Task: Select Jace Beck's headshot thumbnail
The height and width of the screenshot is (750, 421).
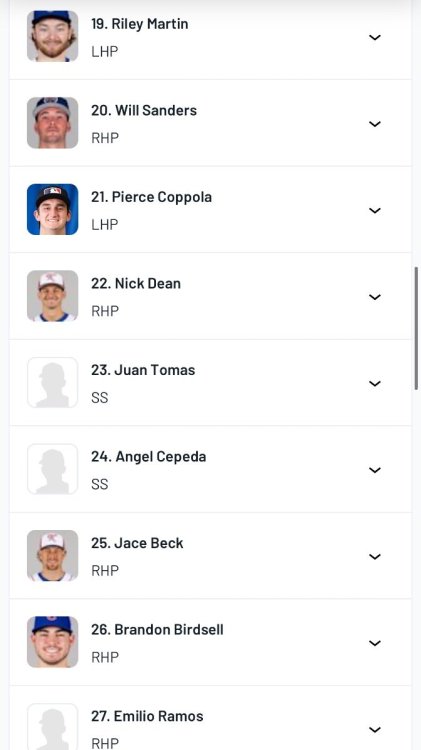Action: (x=53, y=556)
